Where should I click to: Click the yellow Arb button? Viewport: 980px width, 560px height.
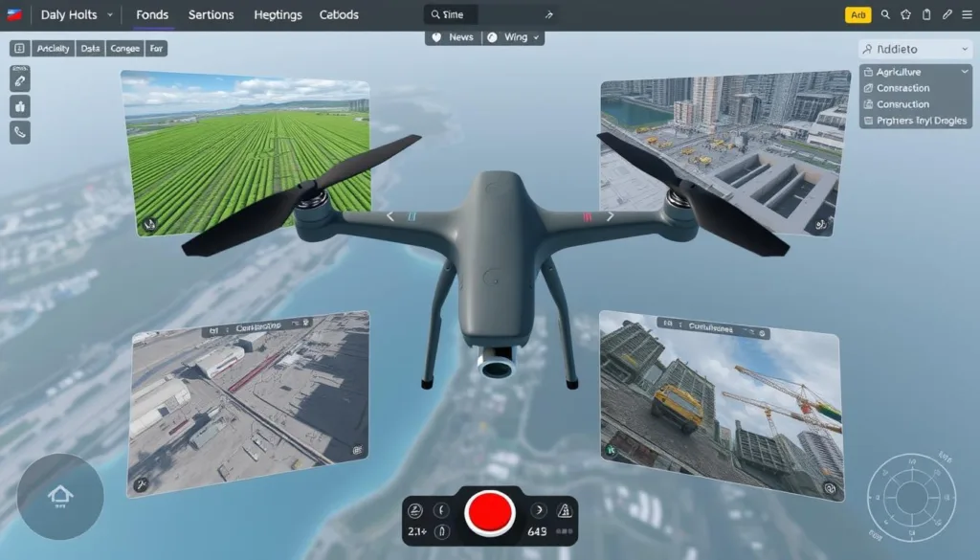[857, 15]
